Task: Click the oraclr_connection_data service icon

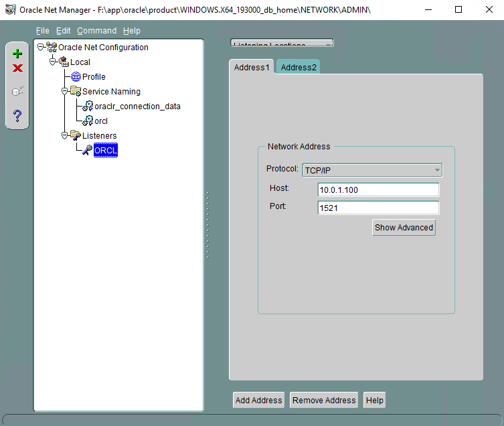Action: click(88, 106)
